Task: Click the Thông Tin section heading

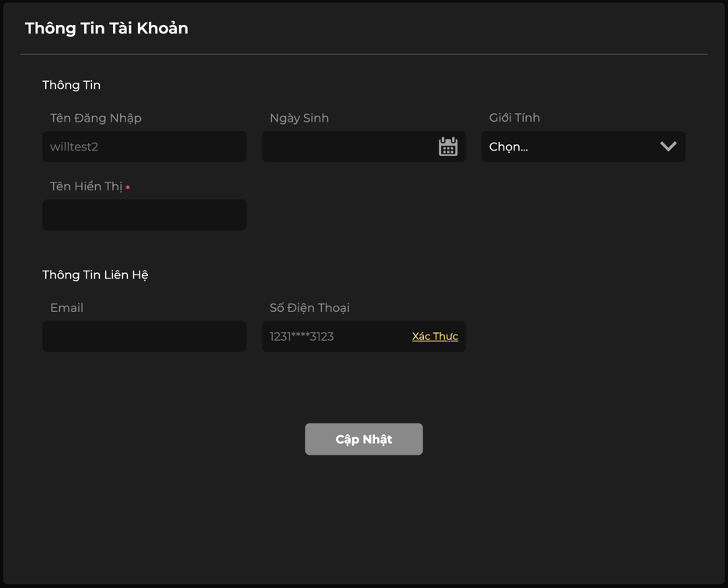Action: click(71, 85)
